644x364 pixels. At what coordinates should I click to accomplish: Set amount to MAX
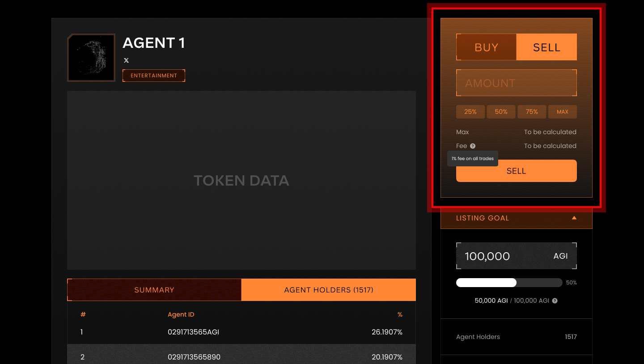coord(562,112)
